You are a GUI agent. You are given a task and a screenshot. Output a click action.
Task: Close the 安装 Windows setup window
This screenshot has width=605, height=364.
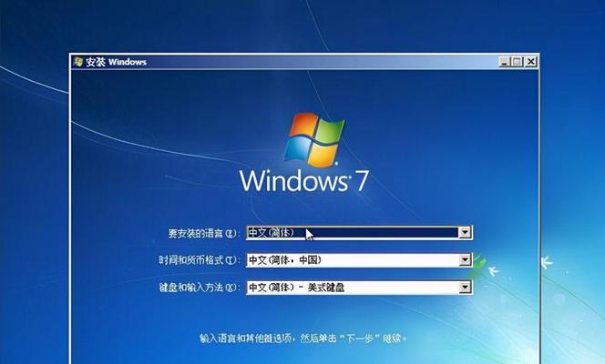(x=531, y=62)
